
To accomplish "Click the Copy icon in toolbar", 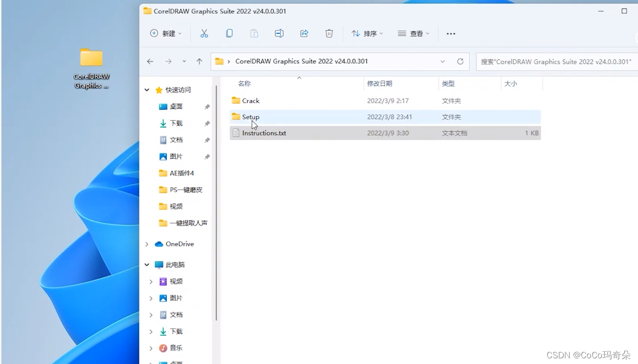I will click(x=229, y=33).
